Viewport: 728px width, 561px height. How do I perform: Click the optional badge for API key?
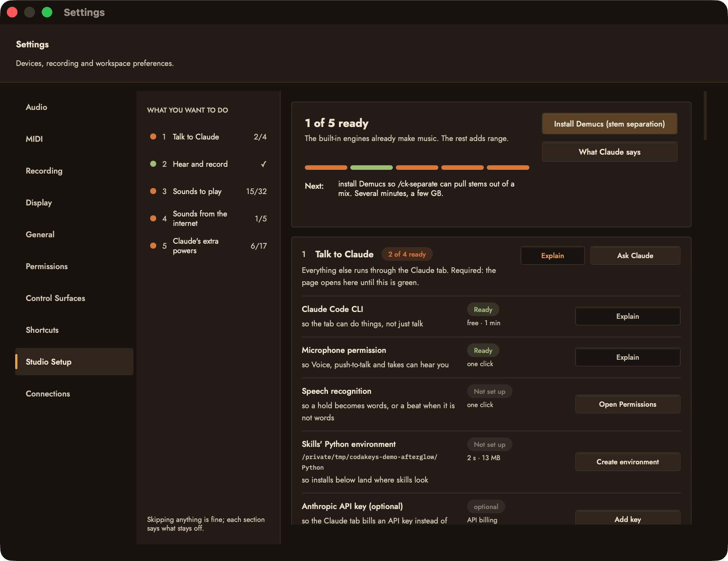pos(486,506)
